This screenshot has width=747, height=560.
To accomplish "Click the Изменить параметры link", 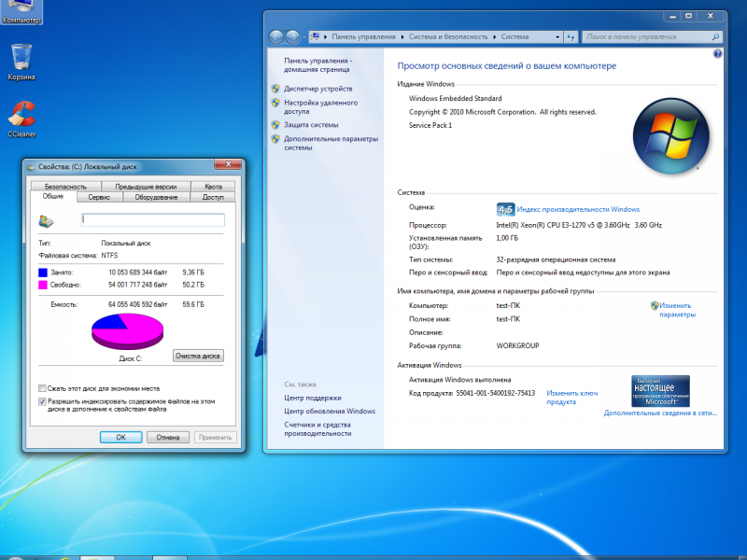I will tap(677, 310).
